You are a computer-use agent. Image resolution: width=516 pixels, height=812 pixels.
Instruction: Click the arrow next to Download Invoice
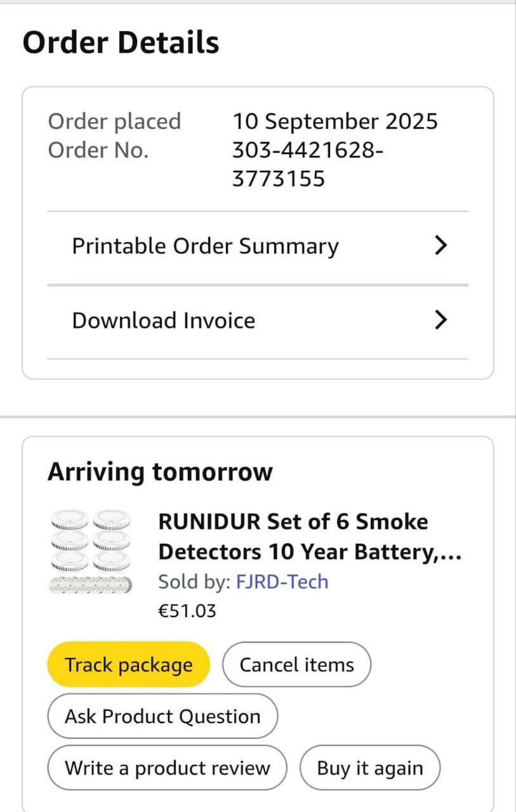[x=440, y=320]
